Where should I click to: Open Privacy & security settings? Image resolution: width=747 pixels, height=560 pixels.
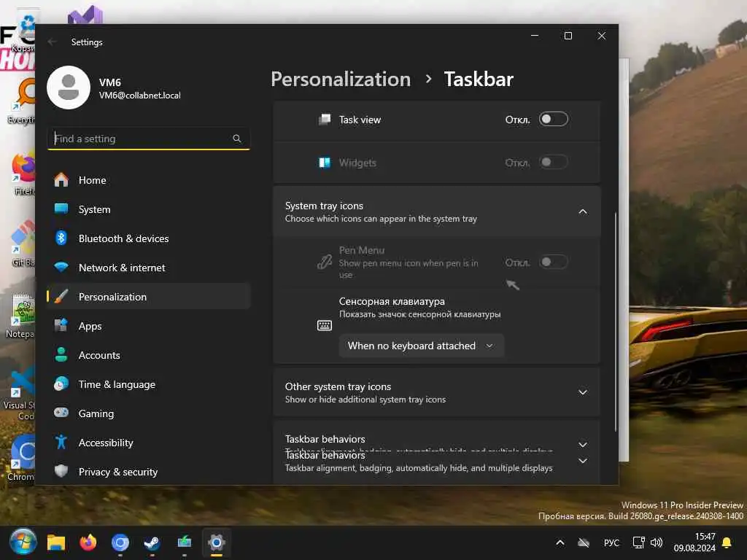148,472
